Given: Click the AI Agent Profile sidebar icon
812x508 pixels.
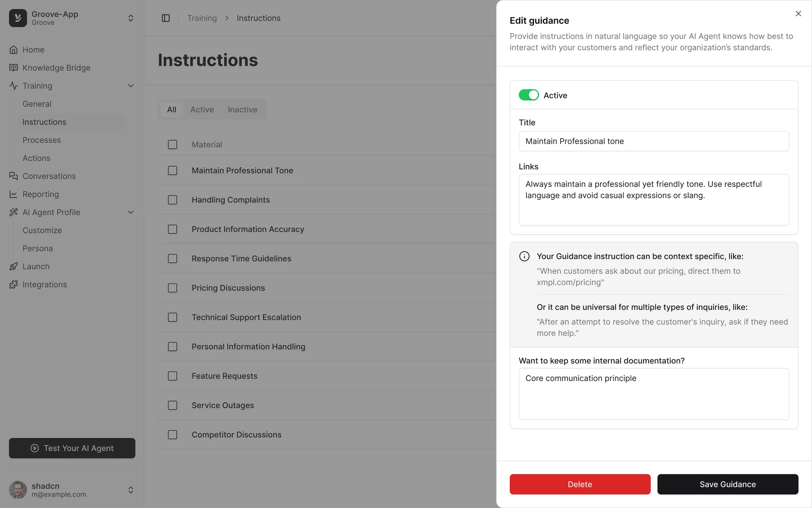Looking at the screenshot, I should pos(13,212).
